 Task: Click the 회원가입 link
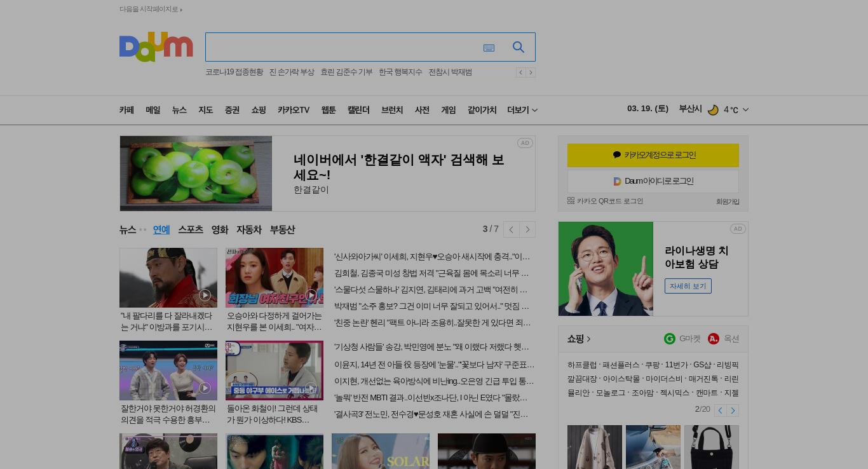pos(728,201)
